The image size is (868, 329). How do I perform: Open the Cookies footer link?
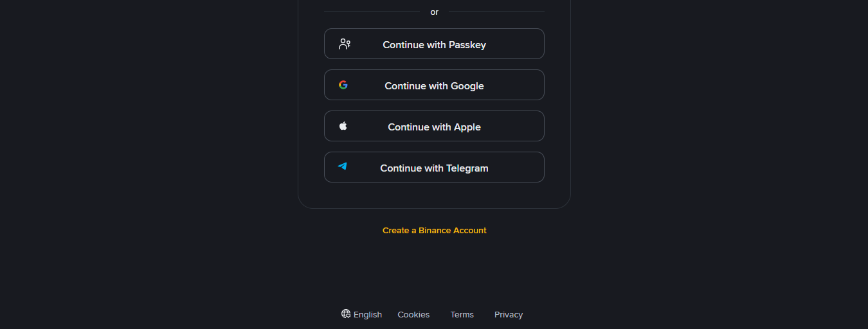click(x=413, y=314)
